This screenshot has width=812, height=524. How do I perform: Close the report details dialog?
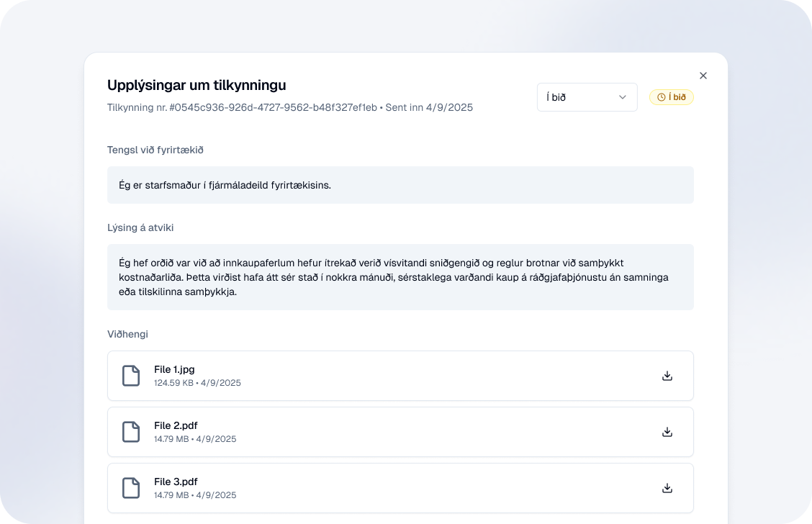(x=703, y=76)
